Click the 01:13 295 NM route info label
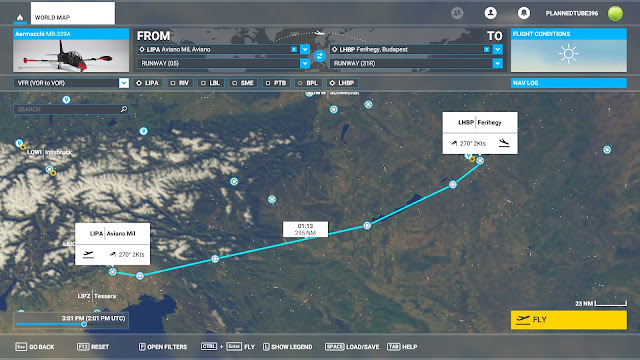 pos(305,229)
